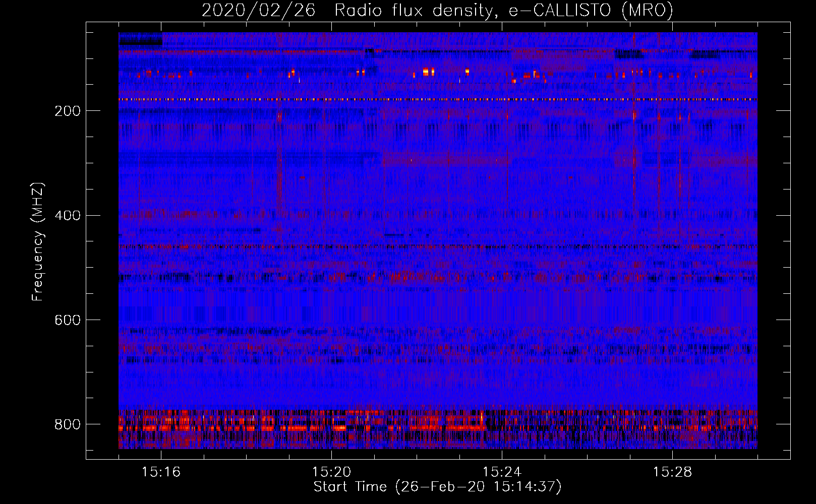
Task: Click the date '2020/02/26' in the title
Action: 259,11
